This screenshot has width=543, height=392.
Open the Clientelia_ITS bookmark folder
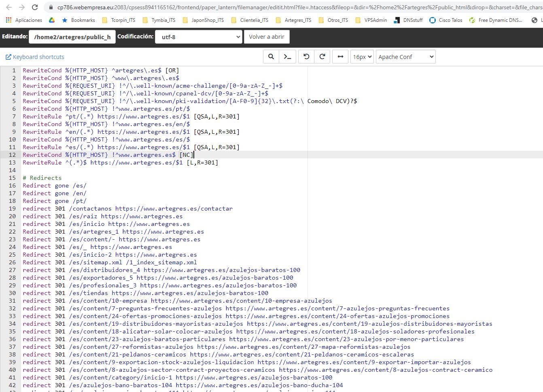pos(250,20)
